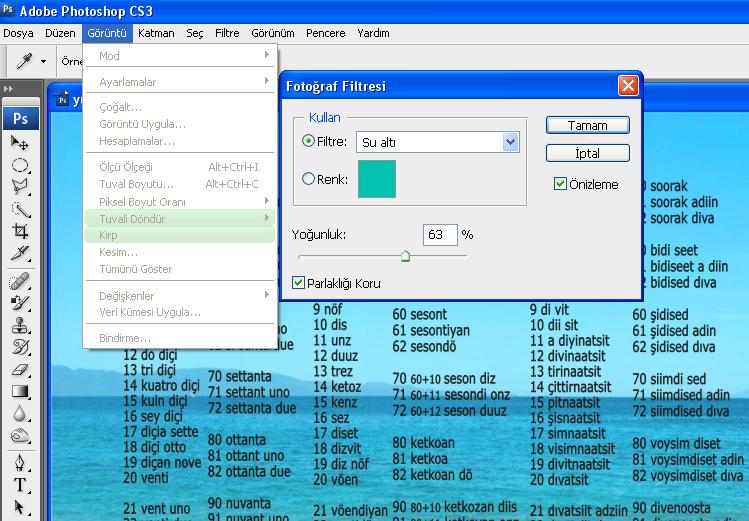Click the Eyedropper icon in options bar

click(x=24, y=61)
